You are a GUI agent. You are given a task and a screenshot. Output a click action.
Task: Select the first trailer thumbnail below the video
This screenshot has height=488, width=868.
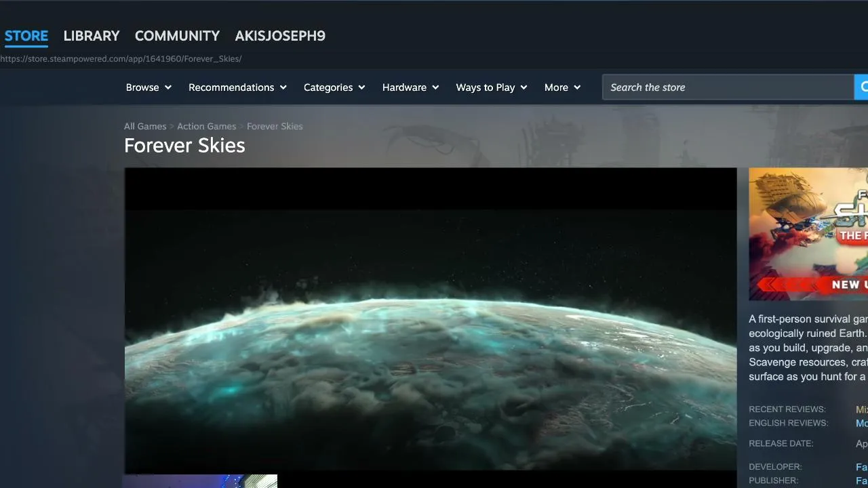(x=201, y=481)
